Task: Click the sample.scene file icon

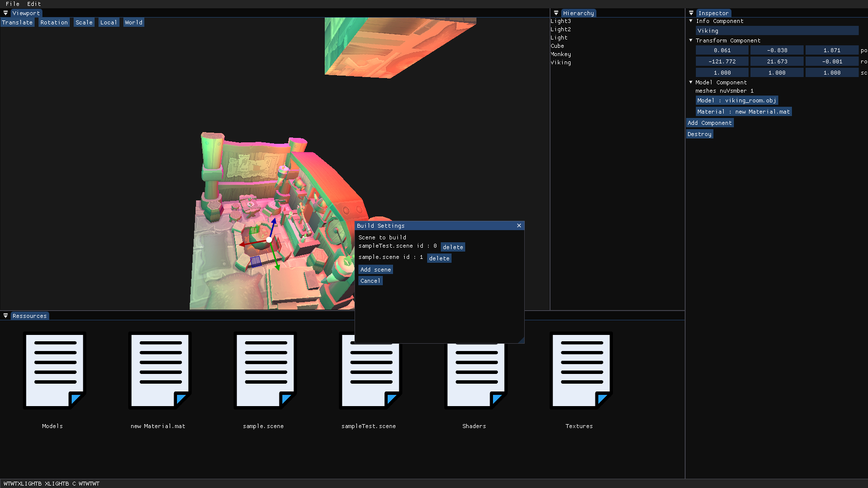Action: click(265, 371)
